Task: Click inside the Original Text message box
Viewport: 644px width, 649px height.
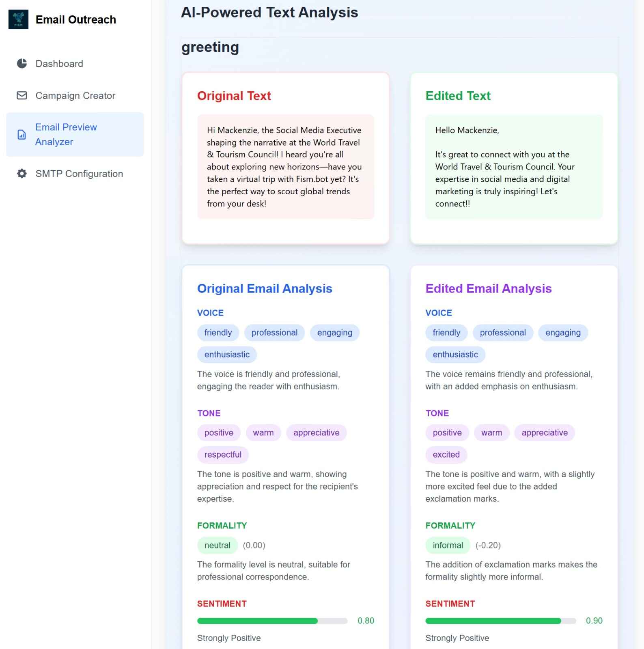Action: (285, 167)
